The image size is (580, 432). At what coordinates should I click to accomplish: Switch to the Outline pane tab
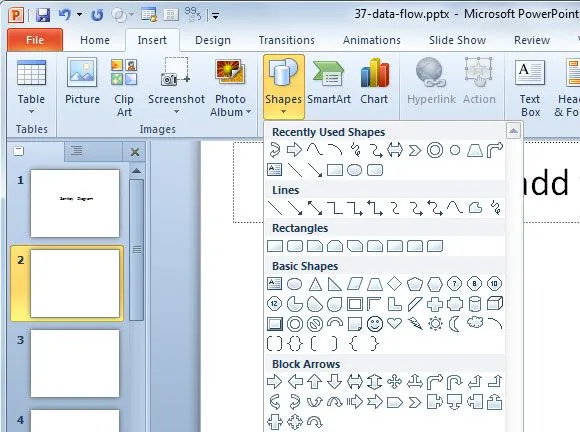pyautogui.click(x=77, y=151)
